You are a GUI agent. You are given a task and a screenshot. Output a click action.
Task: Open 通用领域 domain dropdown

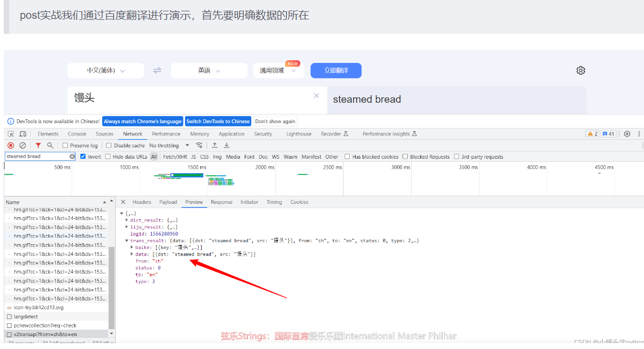pos(278,70)
